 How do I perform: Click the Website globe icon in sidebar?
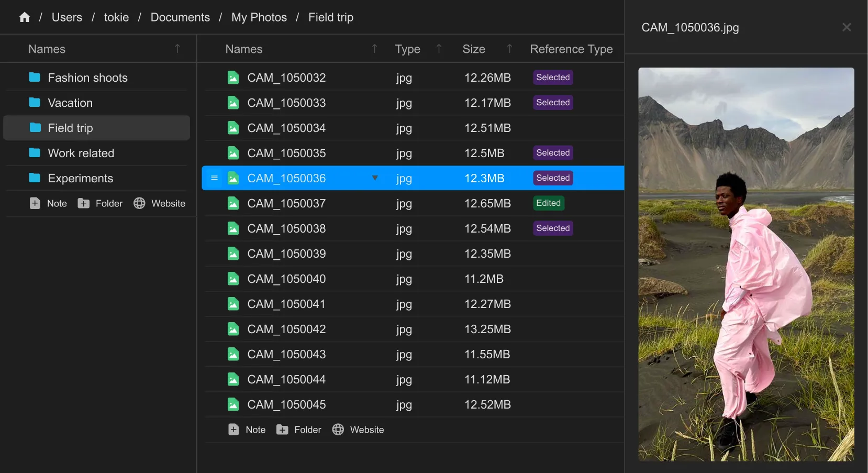coord(139,203)
